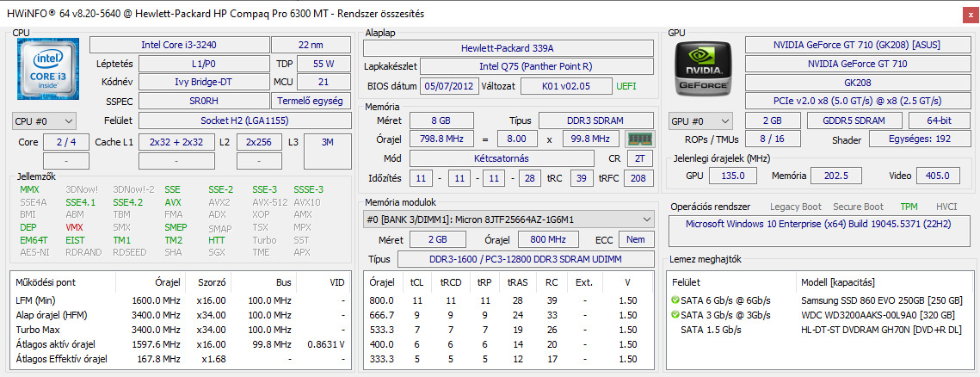This screenshot has width=980, height=377.
Task: Select the HL-DT-ST DVDRAM GH70N row
Action: point(821,330)
